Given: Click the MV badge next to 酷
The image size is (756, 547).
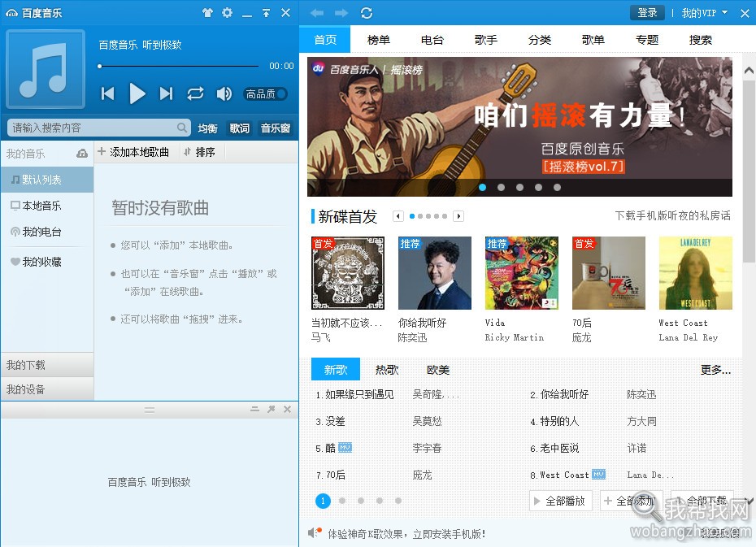Looking at the screenshot, I should click(x=345, y=448).
